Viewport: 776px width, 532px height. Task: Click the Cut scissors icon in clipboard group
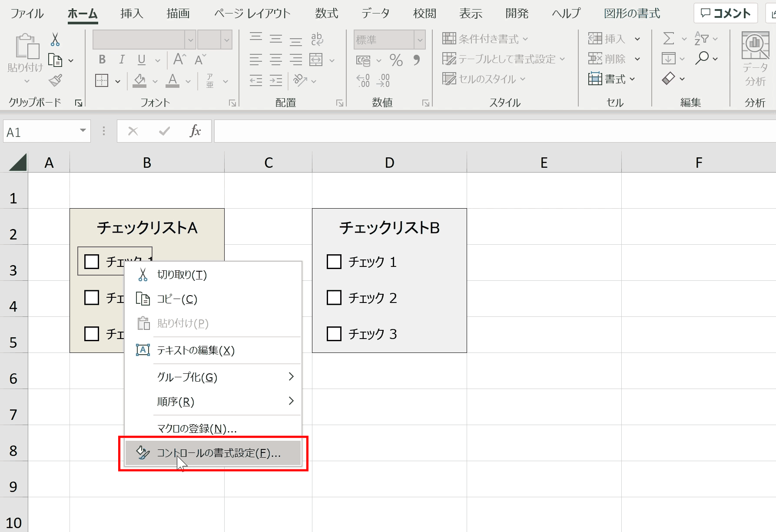coord(55,40)
